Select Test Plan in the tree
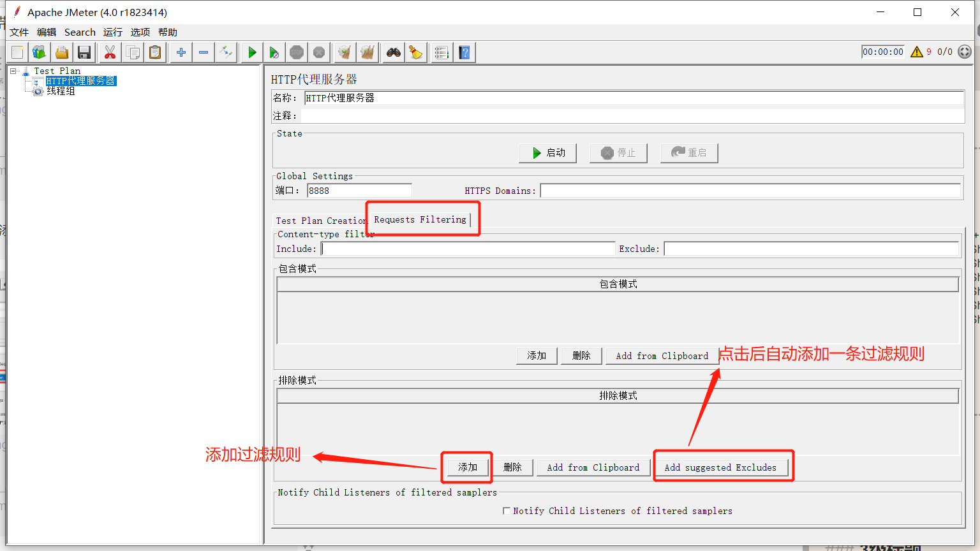 [57, 71]
